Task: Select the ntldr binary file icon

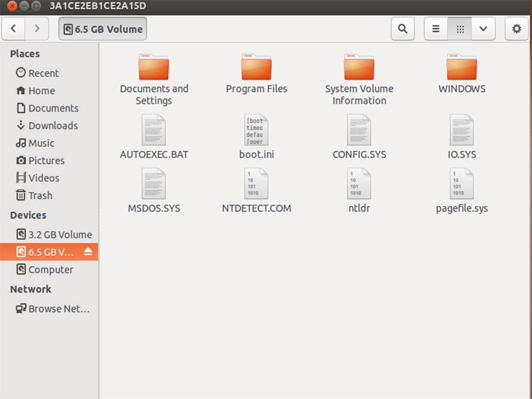Action: click(x=359, y=184)
